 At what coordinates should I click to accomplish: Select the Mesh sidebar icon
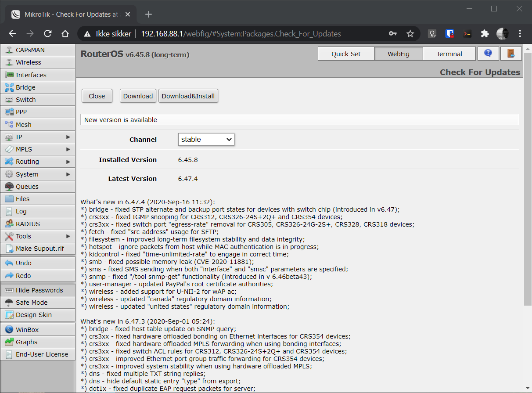pyautogui.click(x=9, y=125)
